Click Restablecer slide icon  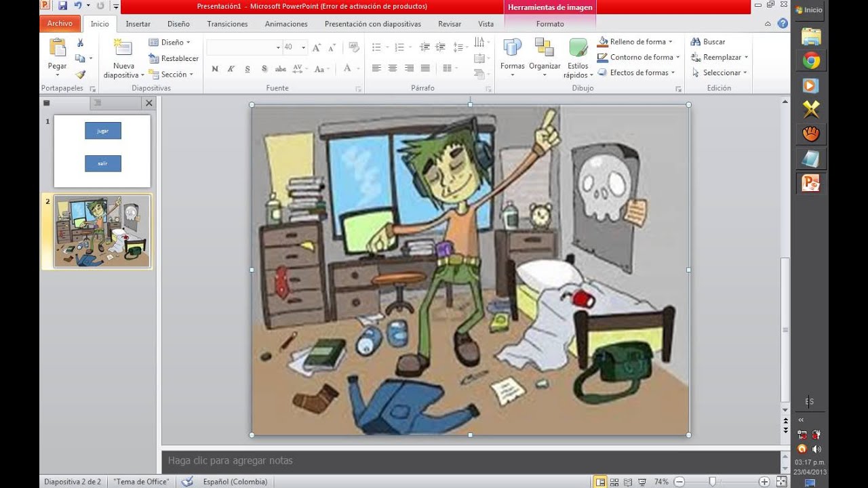[x=154, y=58]
